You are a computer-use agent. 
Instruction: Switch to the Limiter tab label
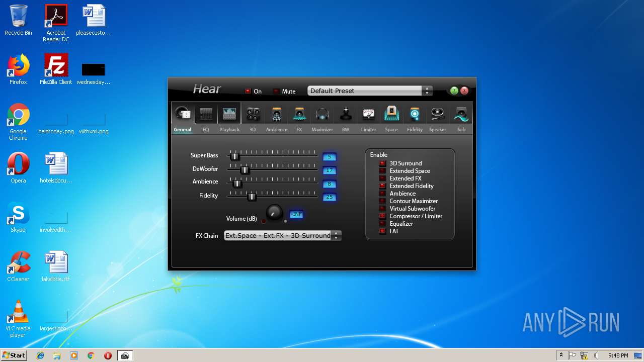(369, 130)
